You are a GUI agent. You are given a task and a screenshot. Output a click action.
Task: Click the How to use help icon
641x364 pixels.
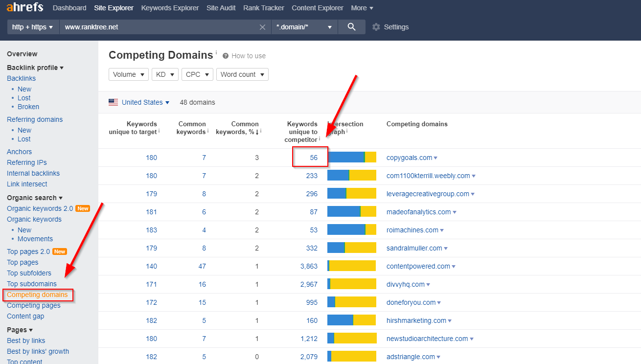pos(226,56)
